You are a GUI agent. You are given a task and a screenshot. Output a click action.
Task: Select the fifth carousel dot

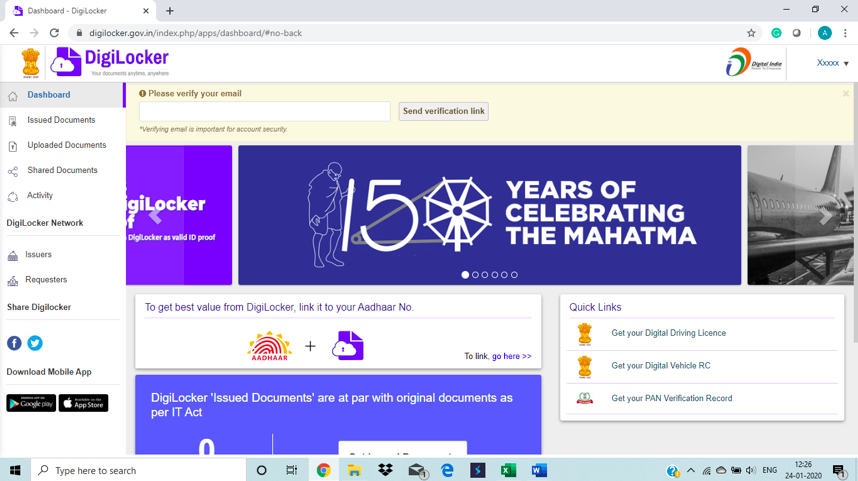tap(505, 275)
